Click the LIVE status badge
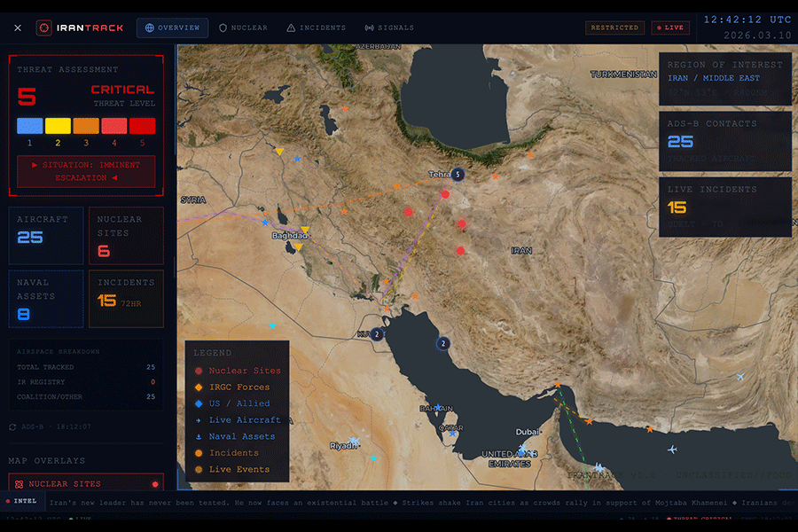Viewport: 798px width, 532px height. tap(670, 27)
